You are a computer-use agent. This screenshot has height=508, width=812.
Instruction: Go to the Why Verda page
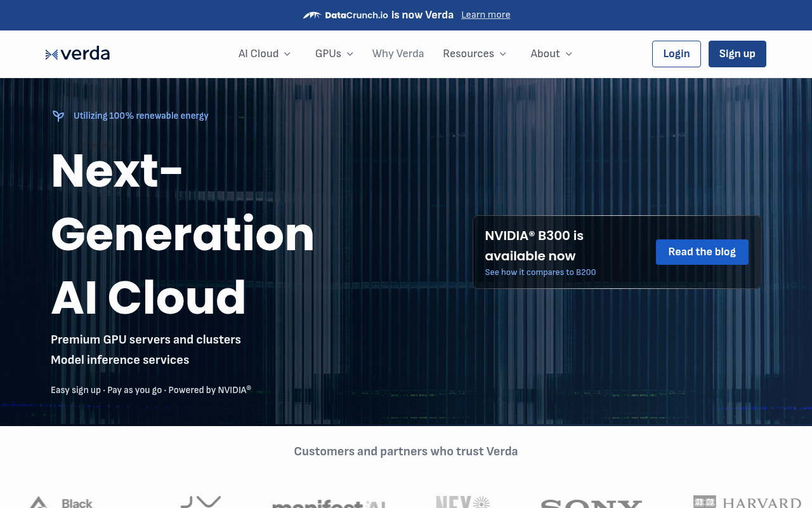(x=398, y=54)
